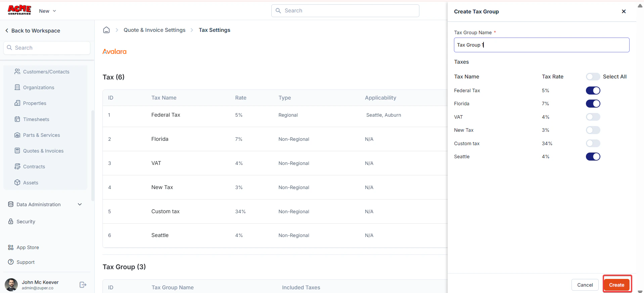Click the page scrollbar down arrow
The image size is (644, 293).
640,291
